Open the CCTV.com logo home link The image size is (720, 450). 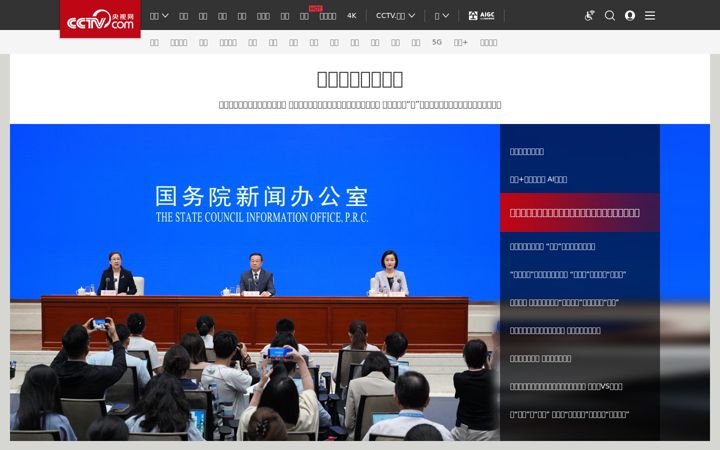tap(100, 19)
